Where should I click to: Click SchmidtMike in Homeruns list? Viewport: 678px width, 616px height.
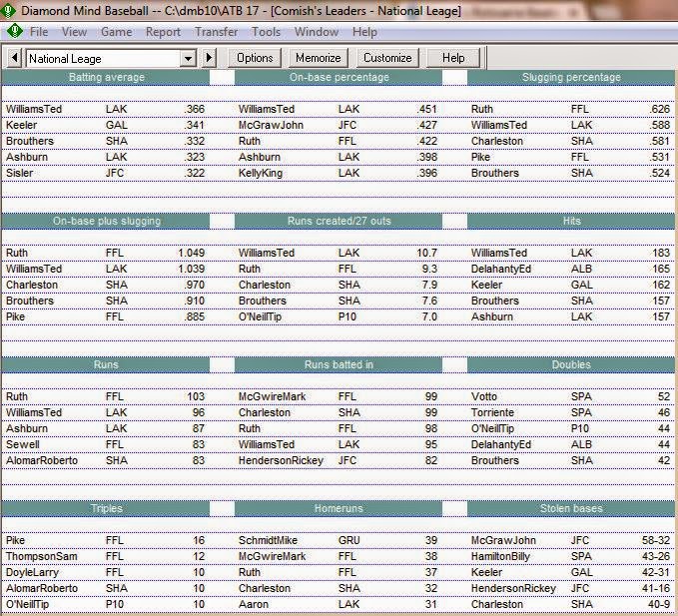point(268,541)
